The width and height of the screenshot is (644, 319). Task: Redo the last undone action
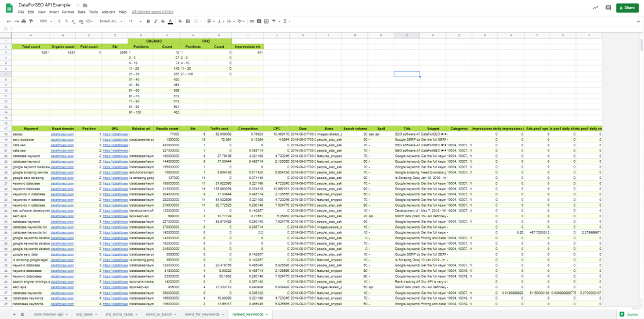pyautogui.click(x=16, y=21)
